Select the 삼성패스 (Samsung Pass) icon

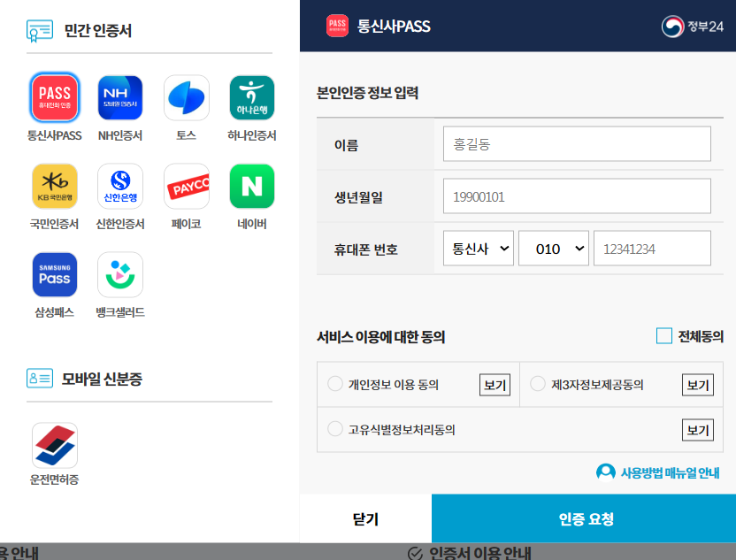pos(55,274)
